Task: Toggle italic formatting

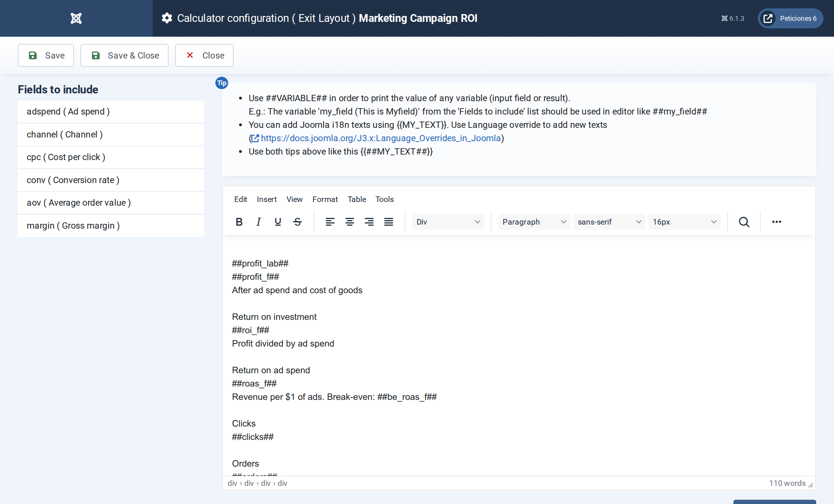Action: (258, 222)
